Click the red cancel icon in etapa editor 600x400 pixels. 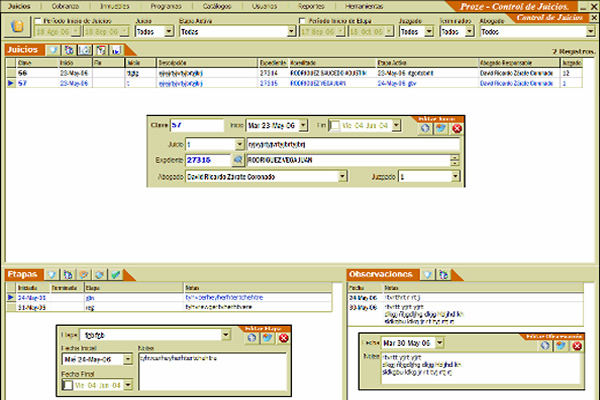coord(283,338)
